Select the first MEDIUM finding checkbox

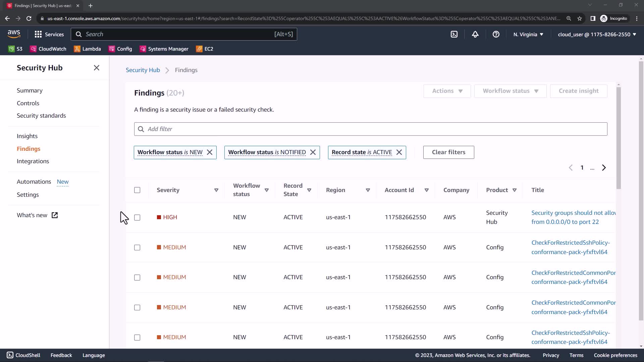click(137, 247)
